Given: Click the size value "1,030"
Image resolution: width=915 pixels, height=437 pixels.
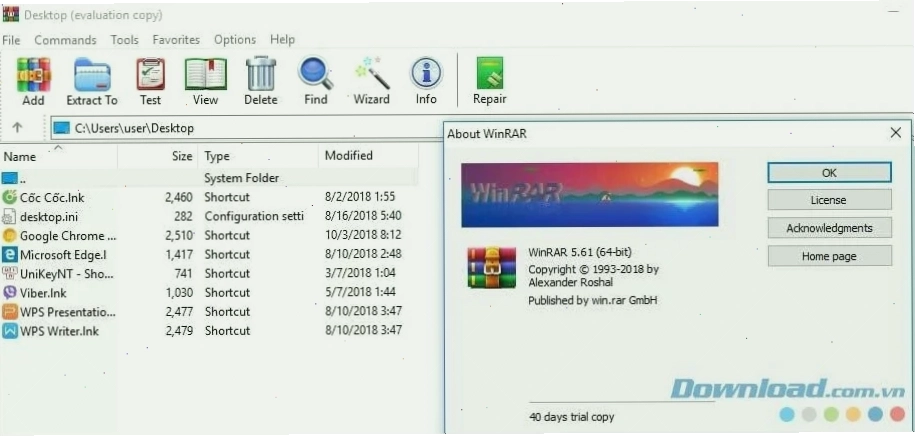Looking at the screenshot, I should click(x=179, y=292).
